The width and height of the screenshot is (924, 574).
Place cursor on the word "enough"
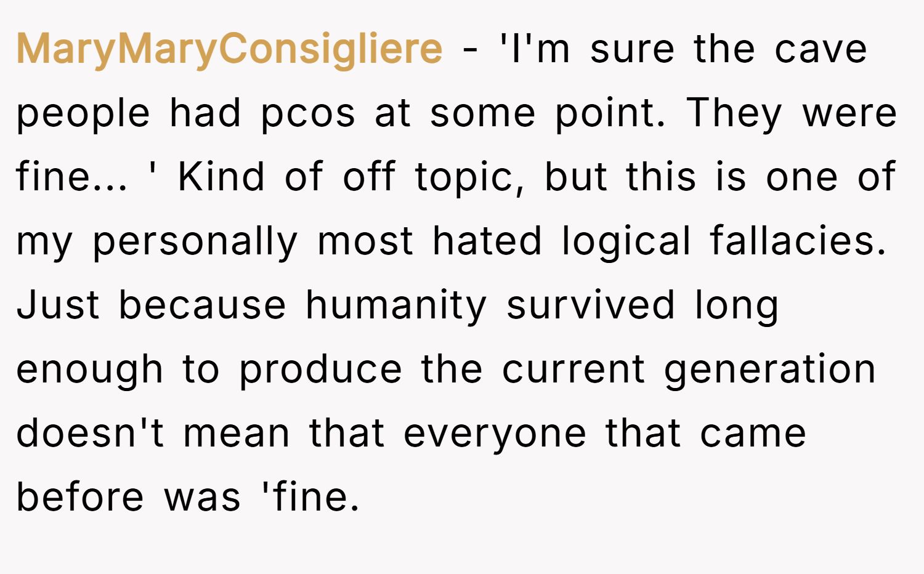[x=89, y=370]
